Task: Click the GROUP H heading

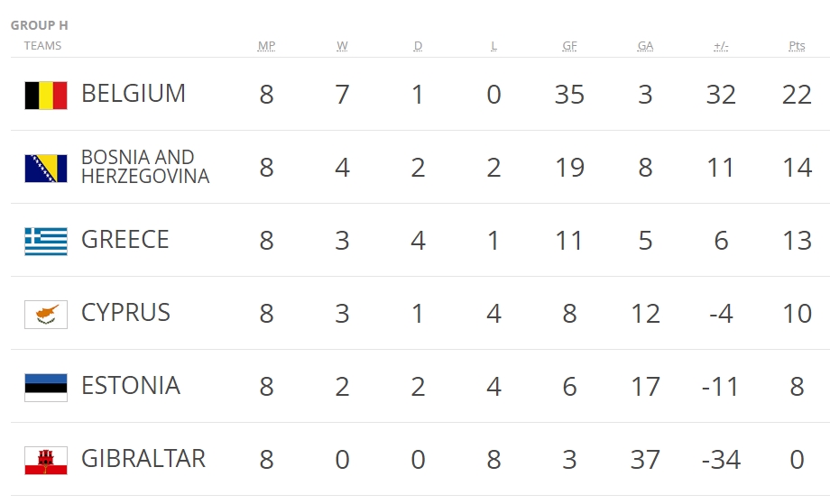Action: (x=39, y=26)
